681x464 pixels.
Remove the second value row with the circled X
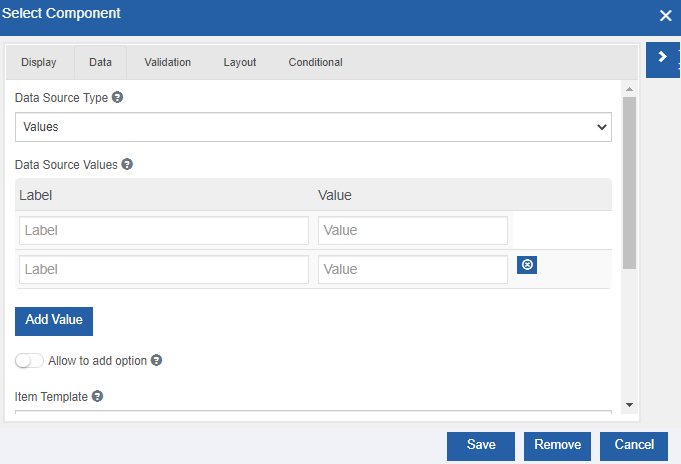coord(527,265)
